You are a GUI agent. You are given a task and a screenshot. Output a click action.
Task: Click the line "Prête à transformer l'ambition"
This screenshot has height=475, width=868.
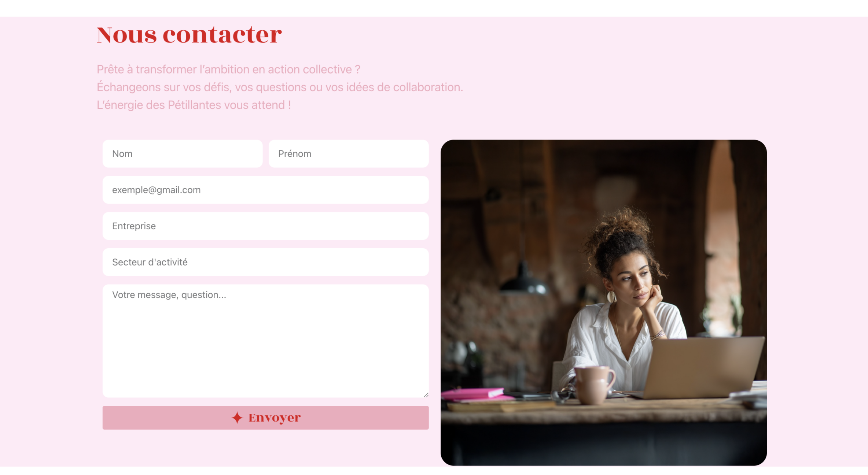point(228,69)
